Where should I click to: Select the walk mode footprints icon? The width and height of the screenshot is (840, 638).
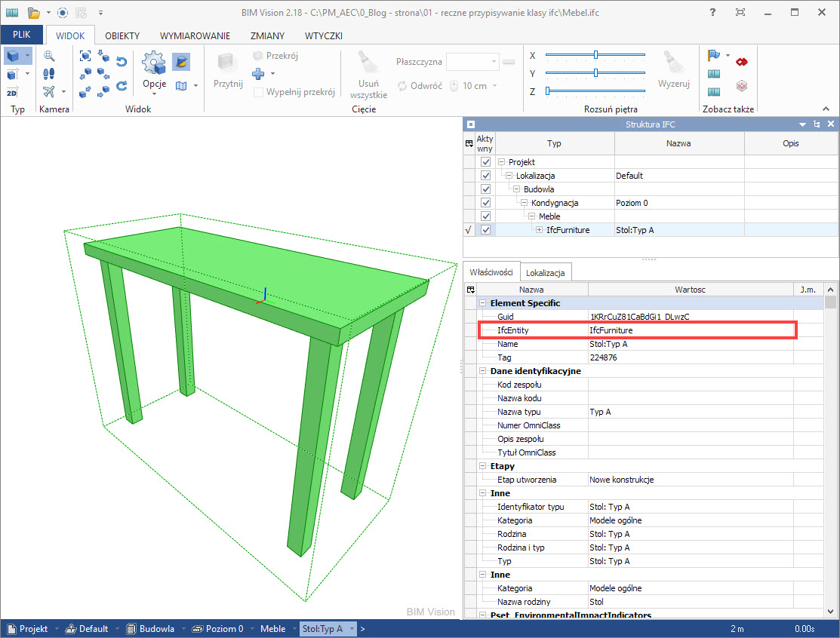pos(49,74)
